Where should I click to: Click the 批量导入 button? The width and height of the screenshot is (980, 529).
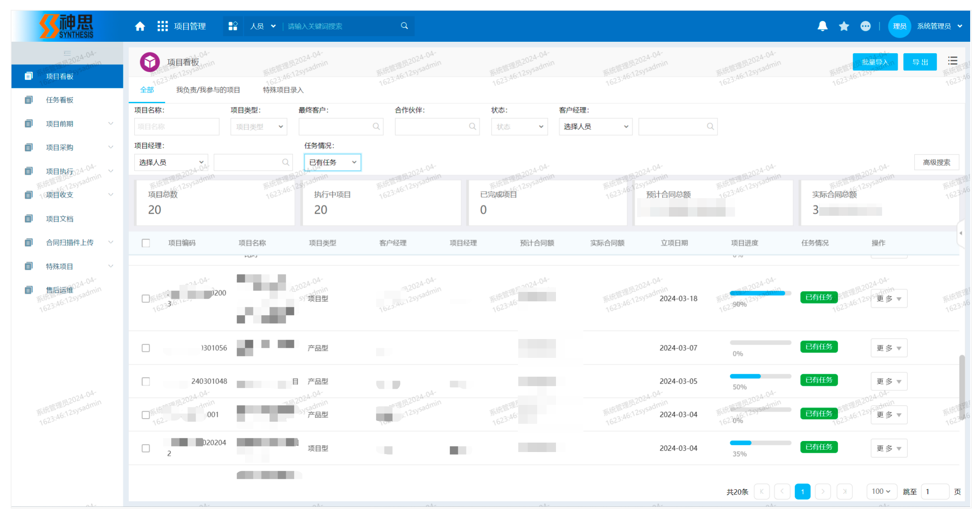click(875, 62)
